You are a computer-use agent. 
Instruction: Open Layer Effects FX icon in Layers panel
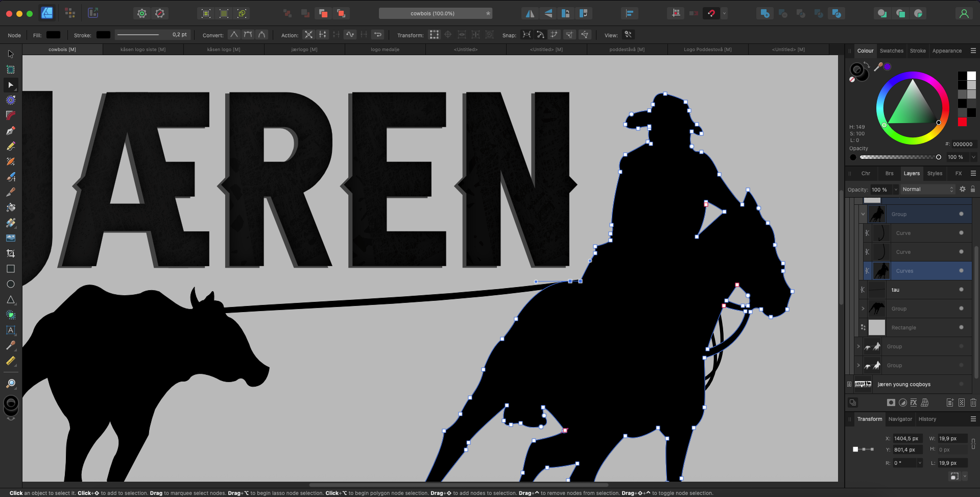click(914, 403)
